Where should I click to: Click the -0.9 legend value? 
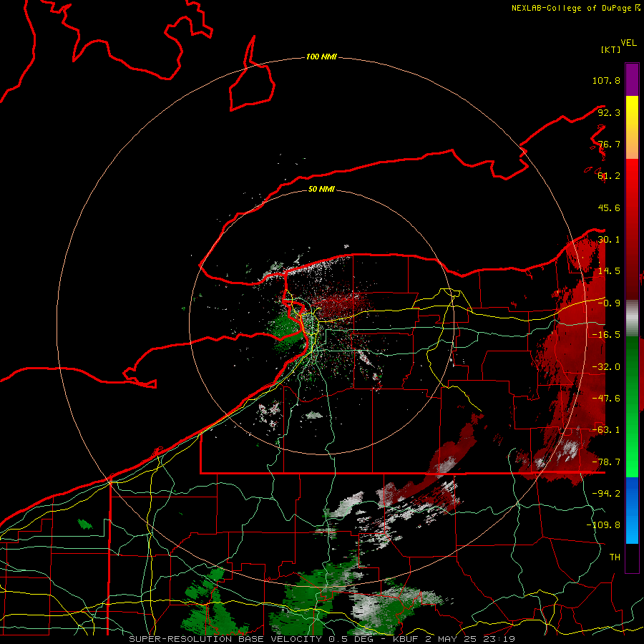pyautogui.click(x=609, y=303)
